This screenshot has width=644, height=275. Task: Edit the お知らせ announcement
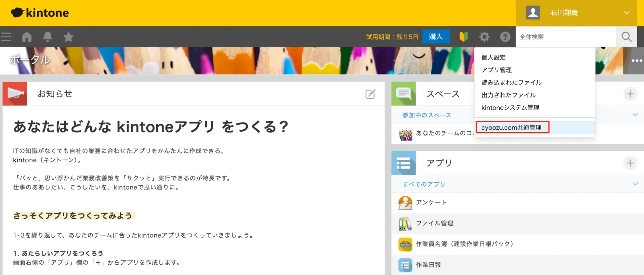370,94
